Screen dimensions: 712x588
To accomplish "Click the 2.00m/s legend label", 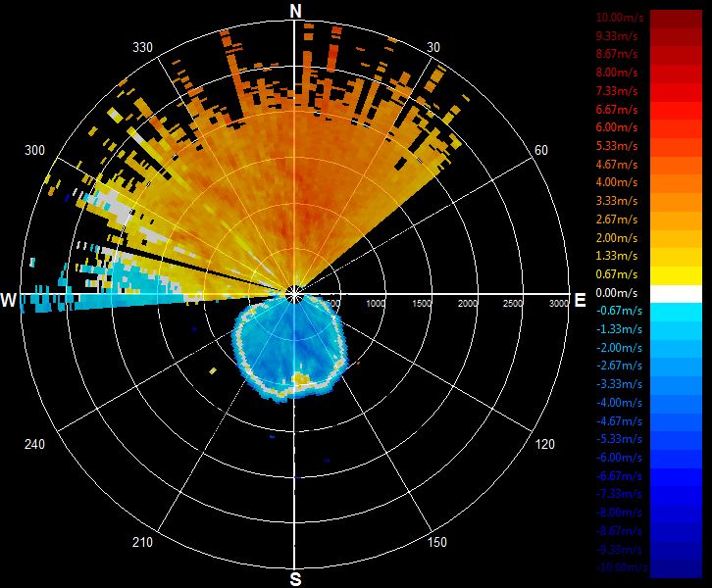I will (x=617, y=238).
